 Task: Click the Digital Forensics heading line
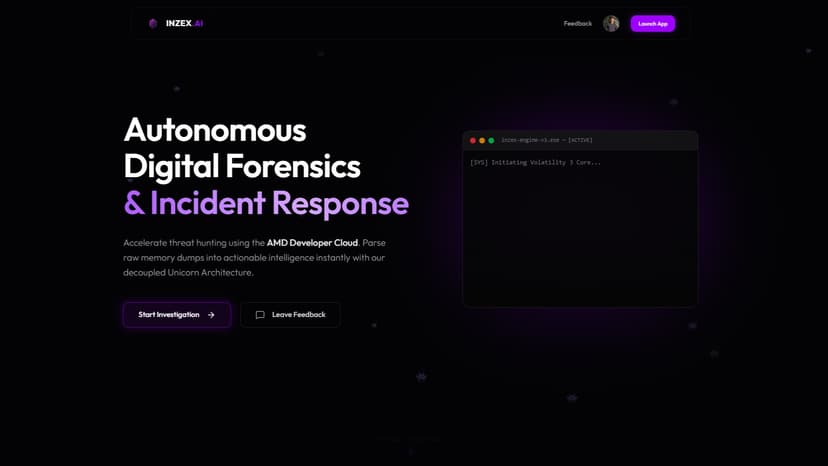click(242, 166)
